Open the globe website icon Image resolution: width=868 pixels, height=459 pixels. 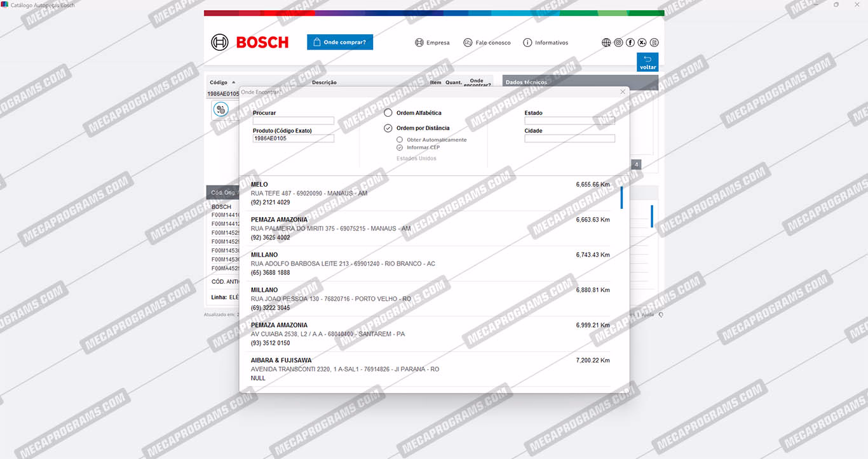(606, 43)
